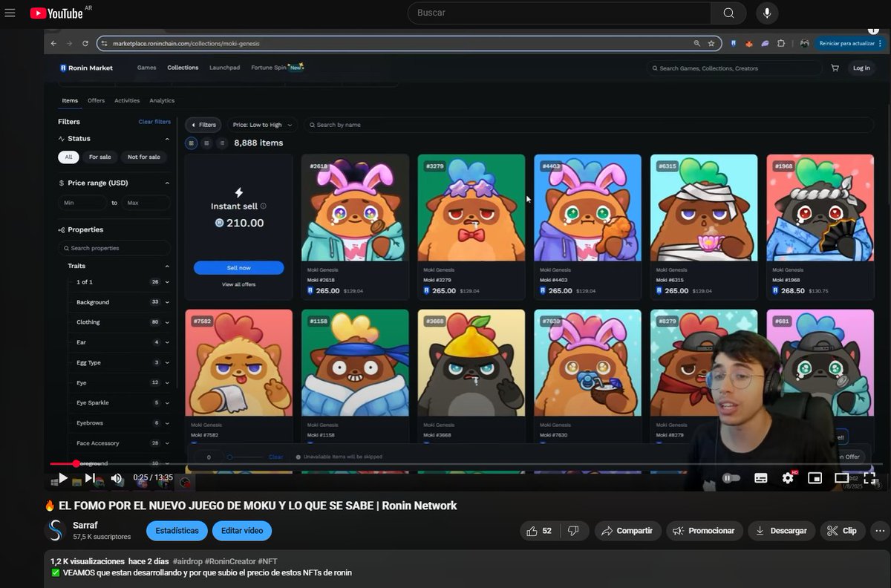891x588 pixels.
Task: Click the browser extensions puzzle icon
Action: point(781,43)
